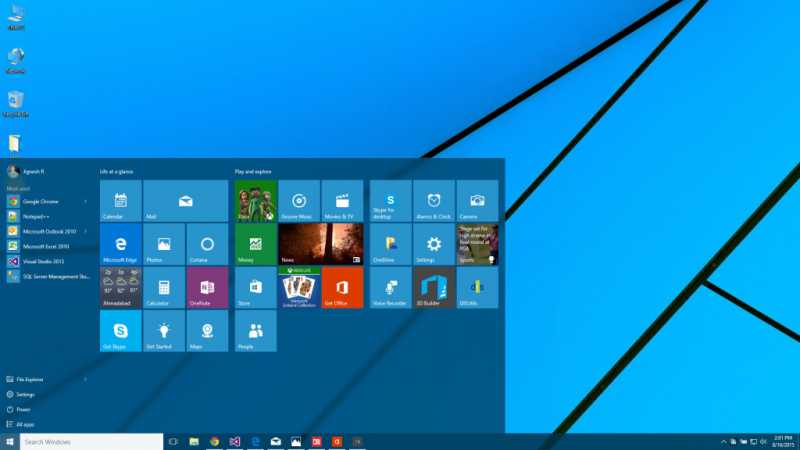Open the Movies & TV tile
This screenshot has width=800, height=450.
(x=342, y=201)
